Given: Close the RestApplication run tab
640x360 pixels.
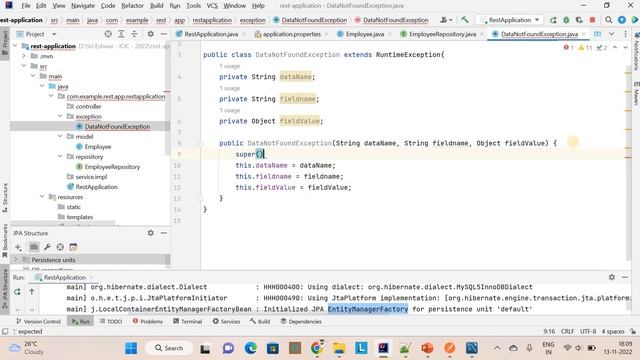Looking at the screenshot, I should [x=91, y=277].
